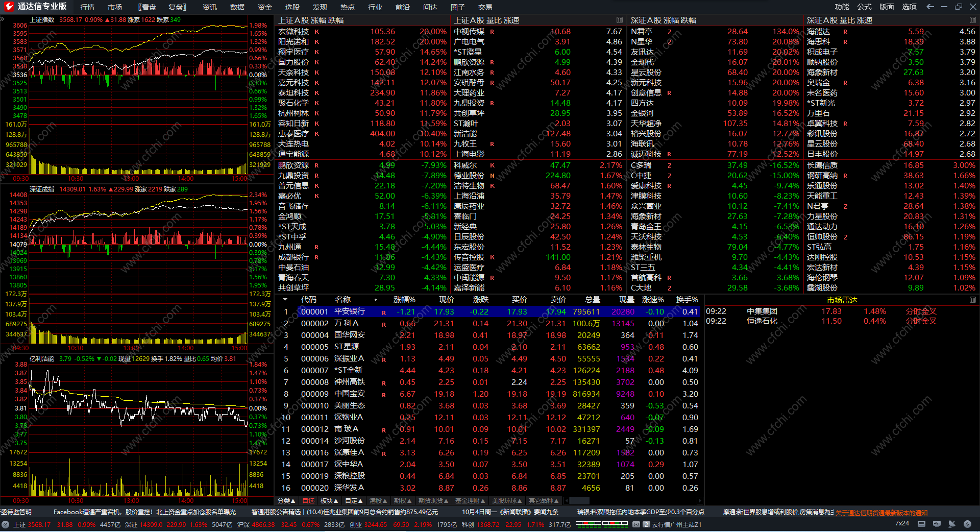980x532 pixels.
Task: Click the keyboard icon in the status bar
Action: (x=921, y=524)
